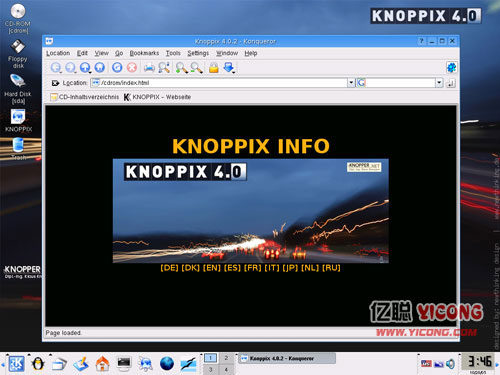The image size is (500, 375).
Task: Launch the terminal Konsole icon in panel
Action: click(124, 364)
